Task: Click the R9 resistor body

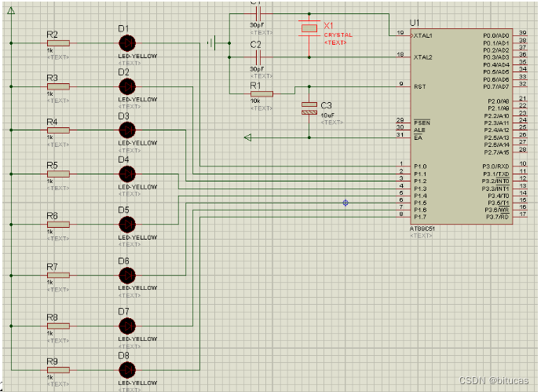Action: click(x=58, y=370)
